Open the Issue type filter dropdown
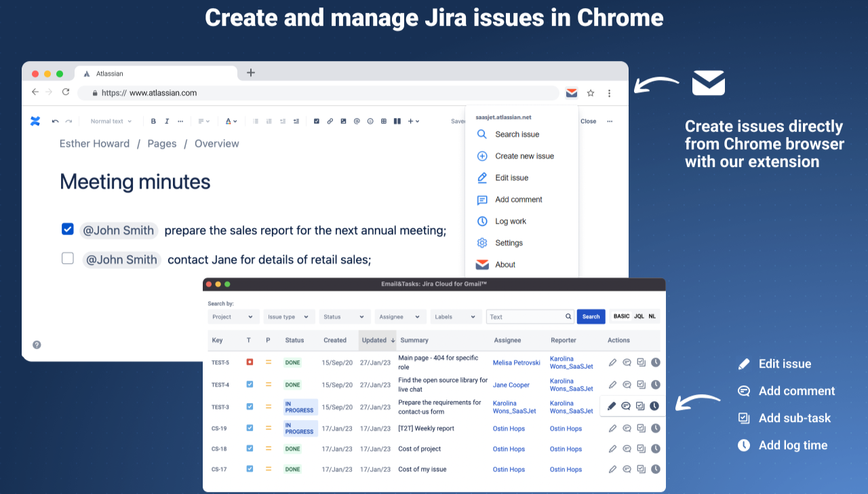The image size is (868, 494). (x=290, y=317)
